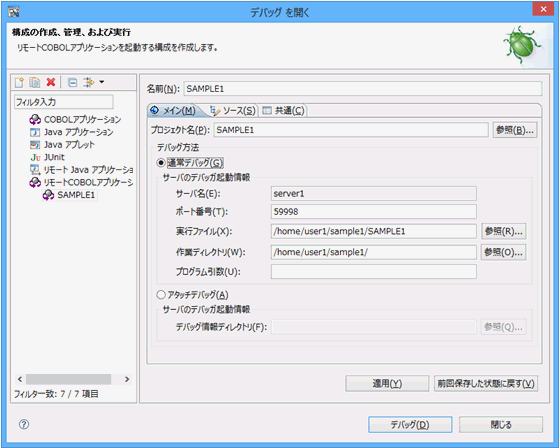Image resolution: width=560 pixels, height=448 pixels.
Task: Click the 実行ファイル(X) path field
Action: [x=374, y=232]
